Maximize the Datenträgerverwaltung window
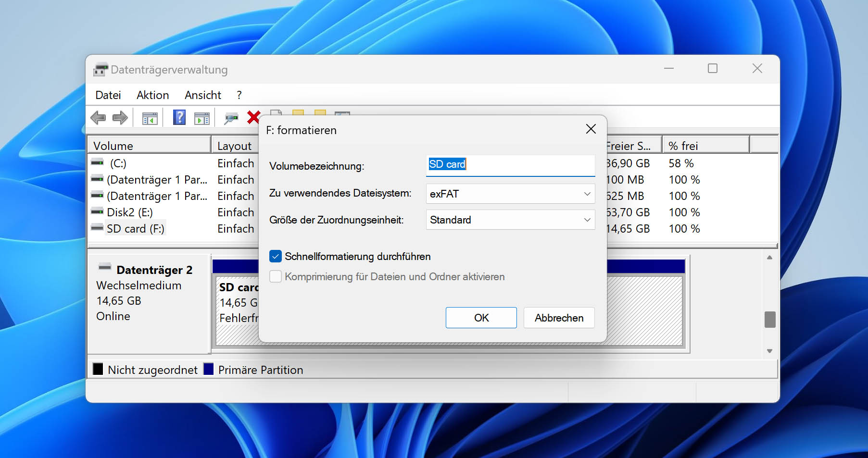This screenshot has width=868, height=458. click(713, 69)
